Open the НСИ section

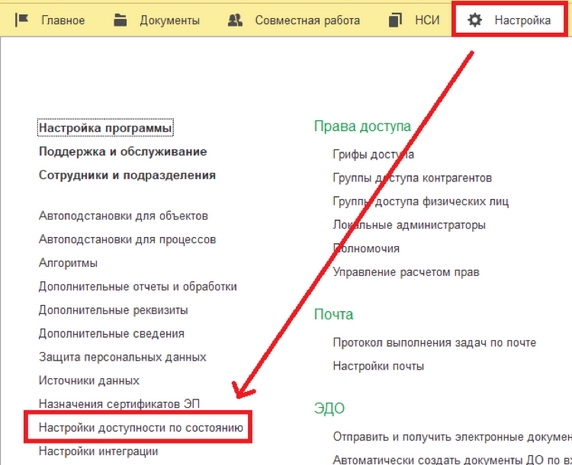tap(427, 20)
